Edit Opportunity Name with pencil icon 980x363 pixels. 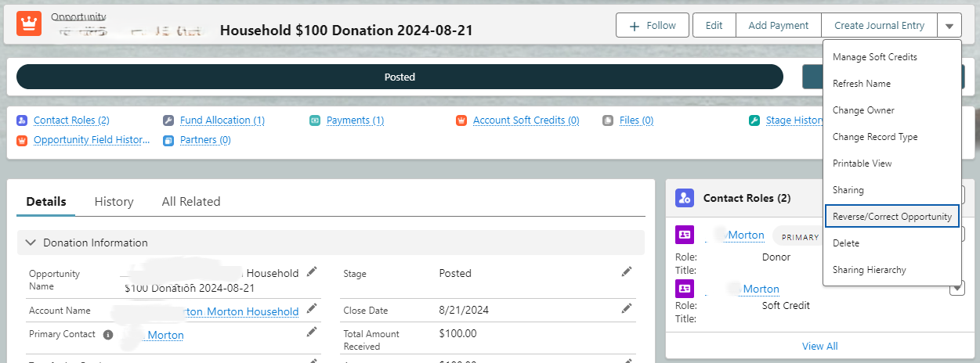point(312,271)
